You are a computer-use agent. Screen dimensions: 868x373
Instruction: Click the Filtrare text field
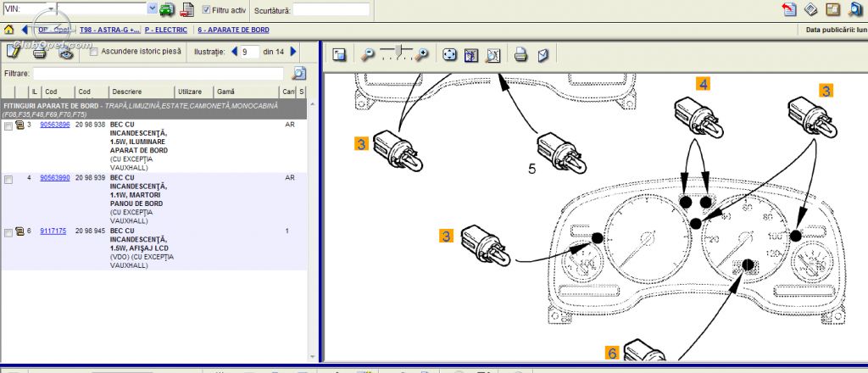coord(159,73)
